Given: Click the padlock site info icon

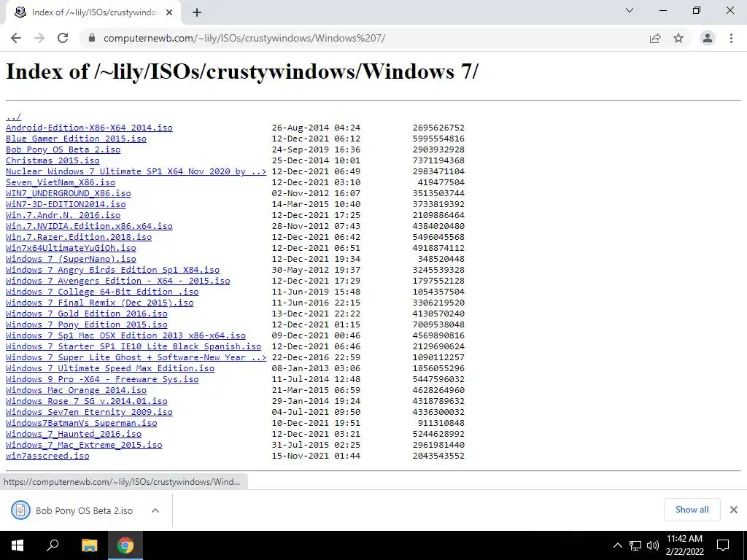Looking at the screenshot, I should (x=92, y=38).
